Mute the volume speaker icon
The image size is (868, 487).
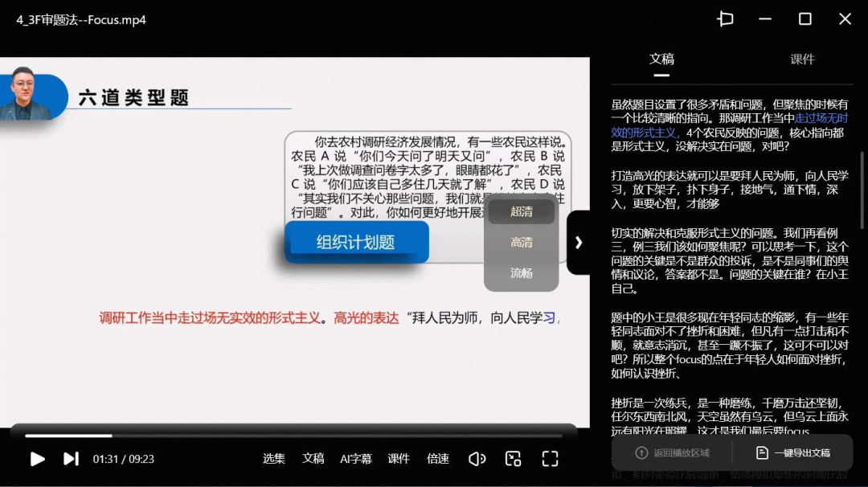(477, 459)
